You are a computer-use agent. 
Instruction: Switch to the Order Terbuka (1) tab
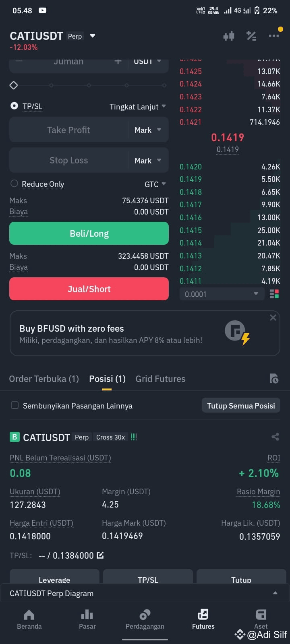(x=44, y=379)
